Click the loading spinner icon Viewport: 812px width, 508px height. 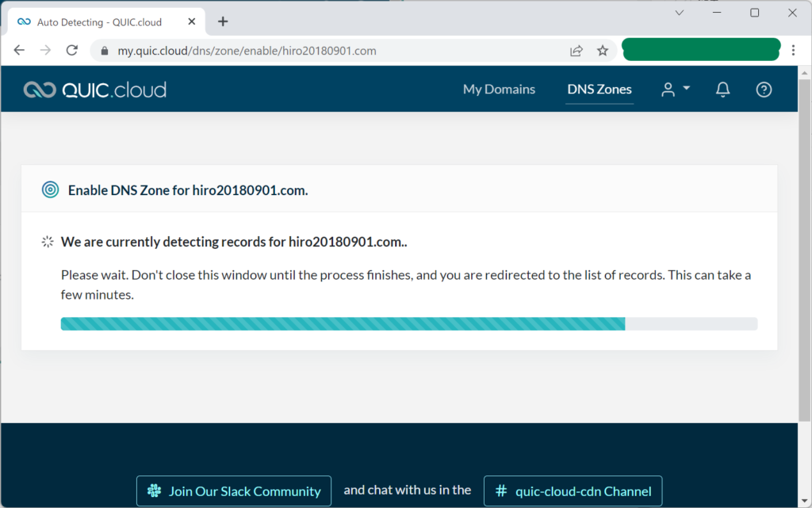(x=47, y=242)
